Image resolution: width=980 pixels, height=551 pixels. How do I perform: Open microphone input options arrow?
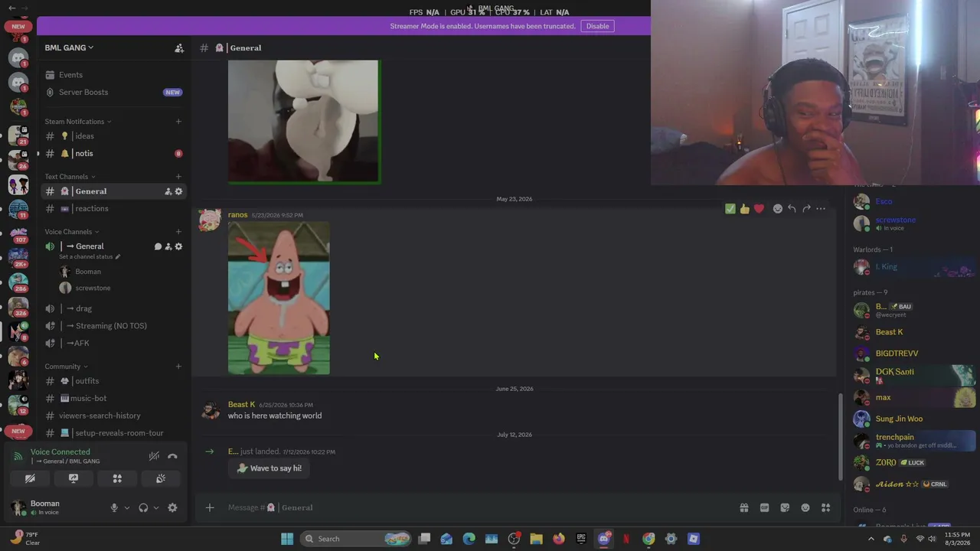[x=126, y=507]
